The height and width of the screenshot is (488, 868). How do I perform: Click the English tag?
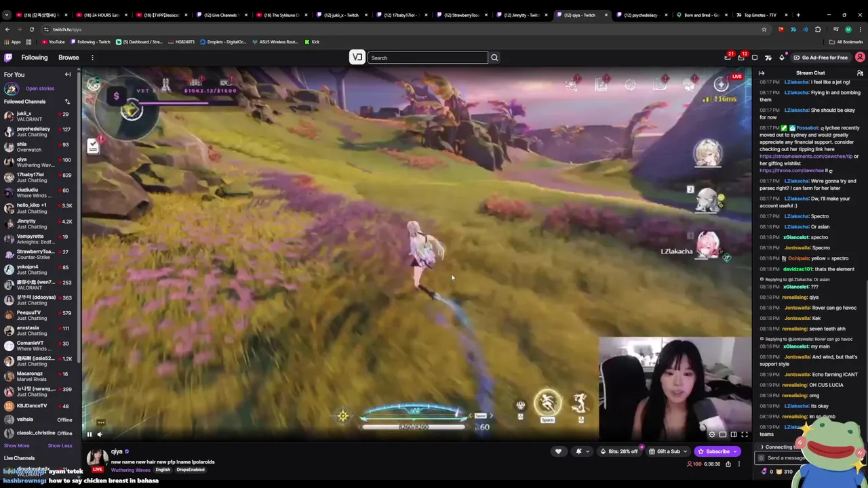(x=163, y=470)
